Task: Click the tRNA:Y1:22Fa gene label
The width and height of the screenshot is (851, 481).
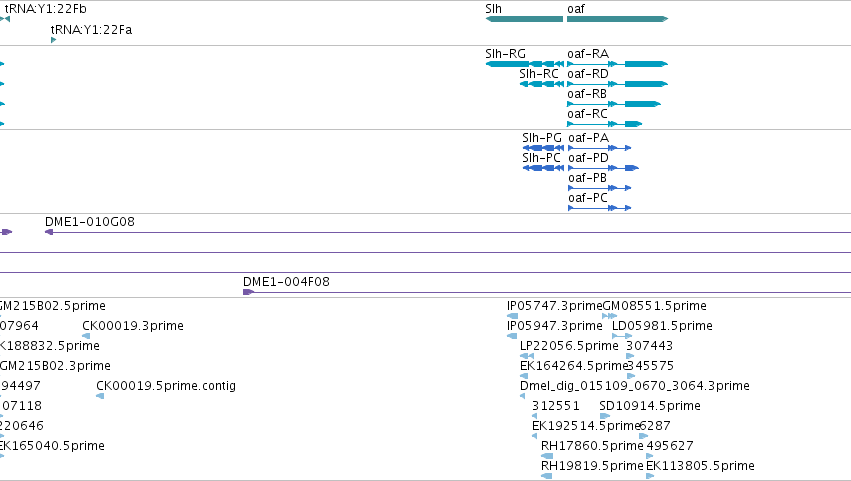Action: tap(91, 30)
